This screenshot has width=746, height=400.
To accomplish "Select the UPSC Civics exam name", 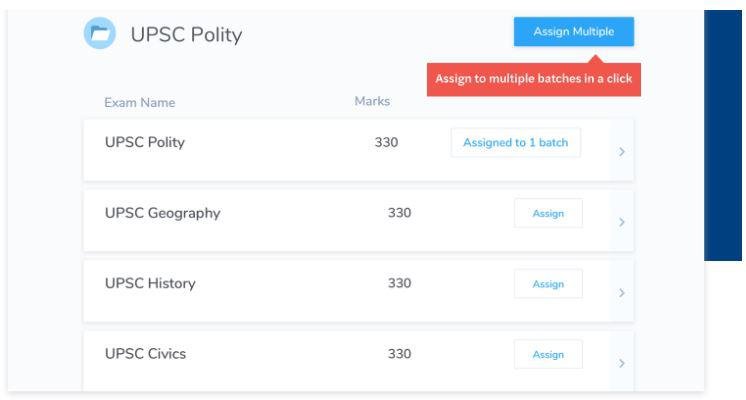I will 145,354.
